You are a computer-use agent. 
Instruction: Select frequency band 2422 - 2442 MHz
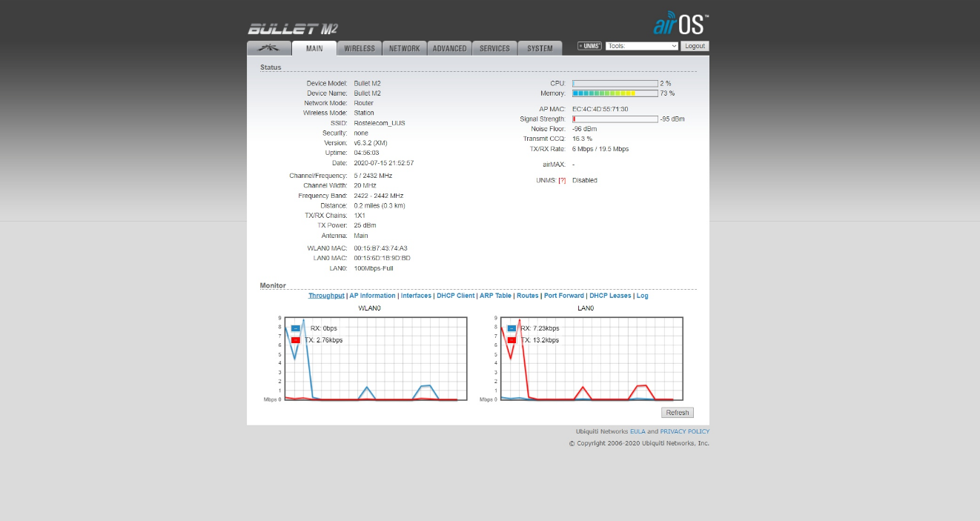point(379,196)
